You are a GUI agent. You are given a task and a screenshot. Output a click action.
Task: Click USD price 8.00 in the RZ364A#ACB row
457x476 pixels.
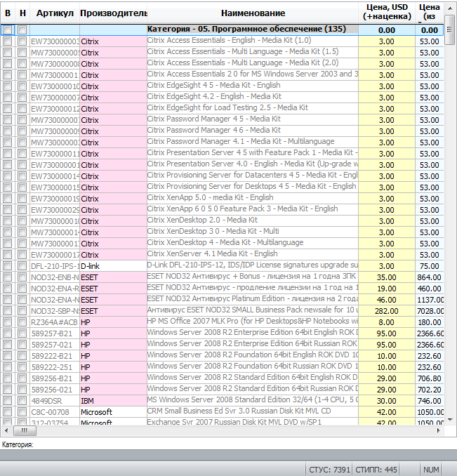[387, 322]
